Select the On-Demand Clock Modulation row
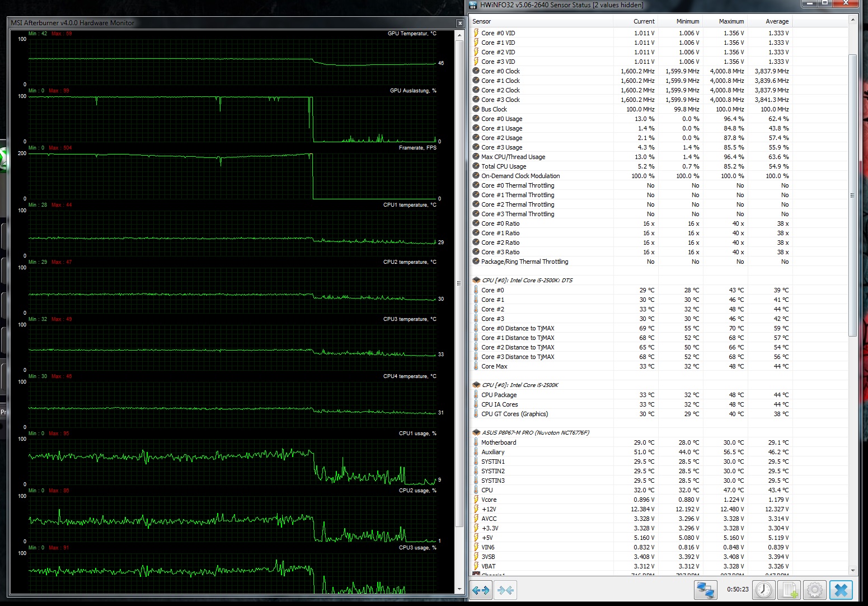868x606 pixels. (x=631, y=176)
